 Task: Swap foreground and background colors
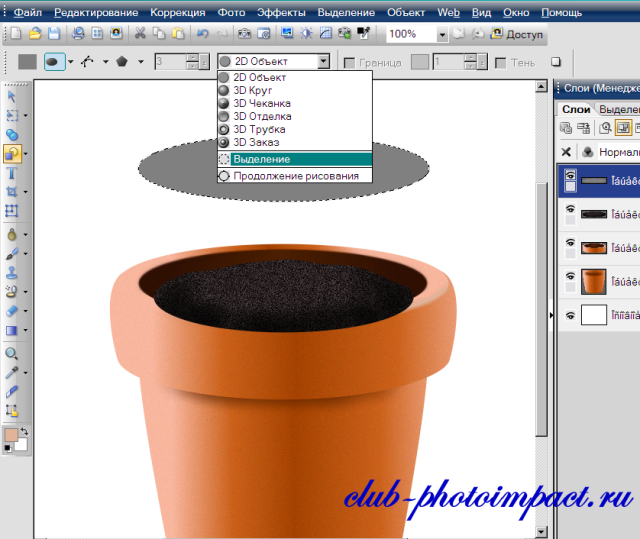(x=24, y=431)
